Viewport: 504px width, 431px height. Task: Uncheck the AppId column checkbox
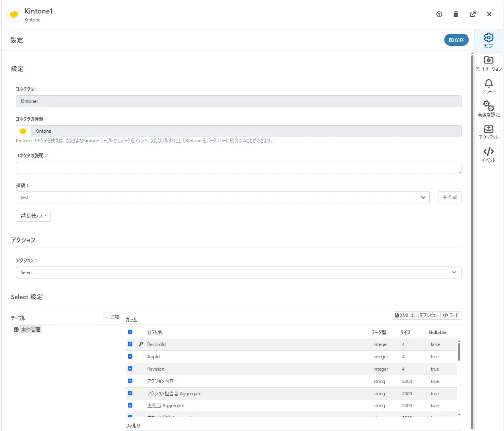tap(130, 356)
